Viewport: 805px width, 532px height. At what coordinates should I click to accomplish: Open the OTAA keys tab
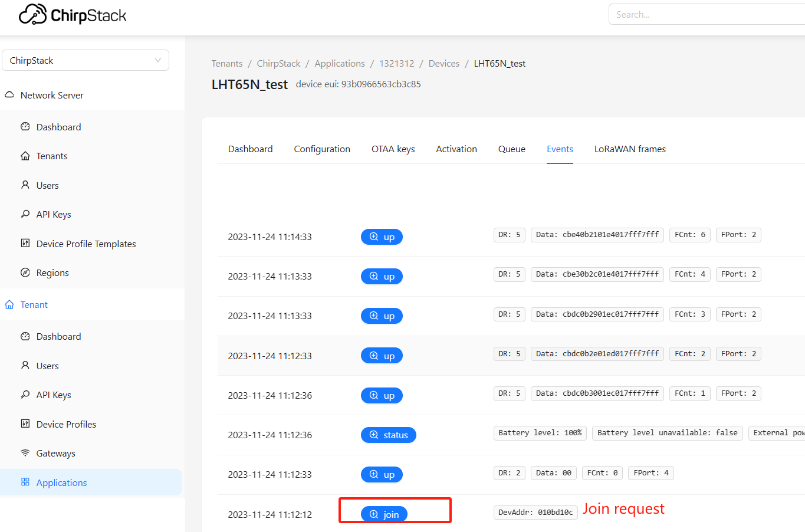[x=393, y=149]
